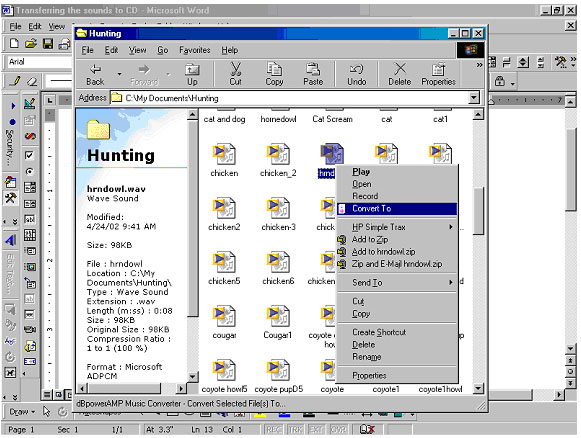Click the Copy toolbar button
This screenshot has height=438, width=581.
pyautogui.click(x=274, y=74)
